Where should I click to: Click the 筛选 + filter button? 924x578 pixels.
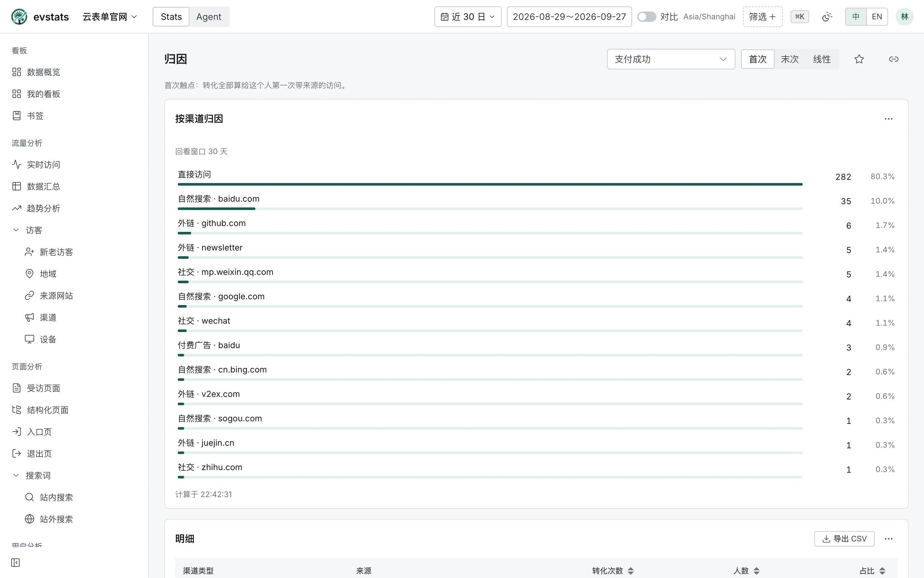coord(763,17)
